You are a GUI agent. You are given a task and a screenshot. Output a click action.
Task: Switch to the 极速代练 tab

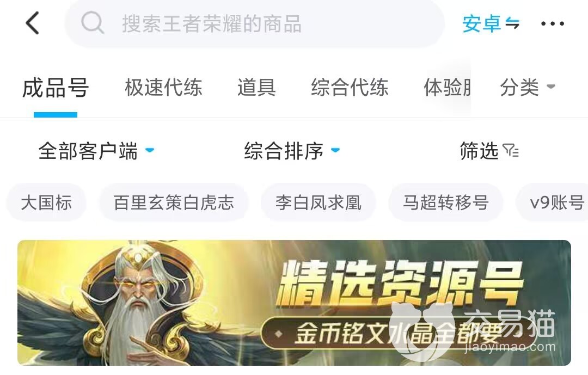163,87
